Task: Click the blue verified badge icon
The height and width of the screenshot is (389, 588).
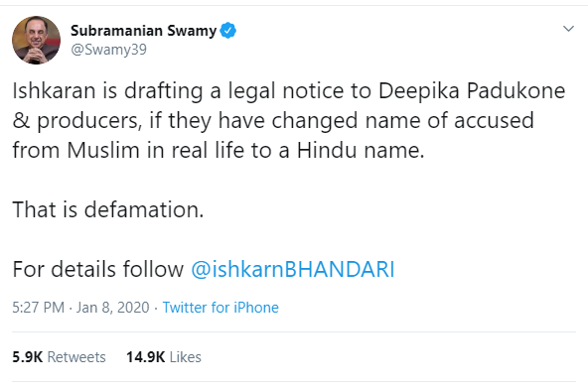Action: click(228, 31)
